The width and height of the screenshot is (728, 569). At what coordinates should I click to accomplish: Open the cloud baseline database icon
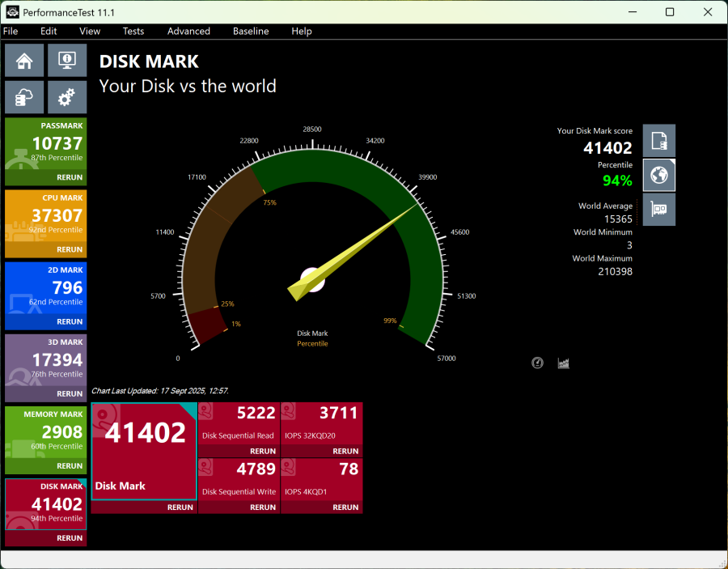coord(24,97)
